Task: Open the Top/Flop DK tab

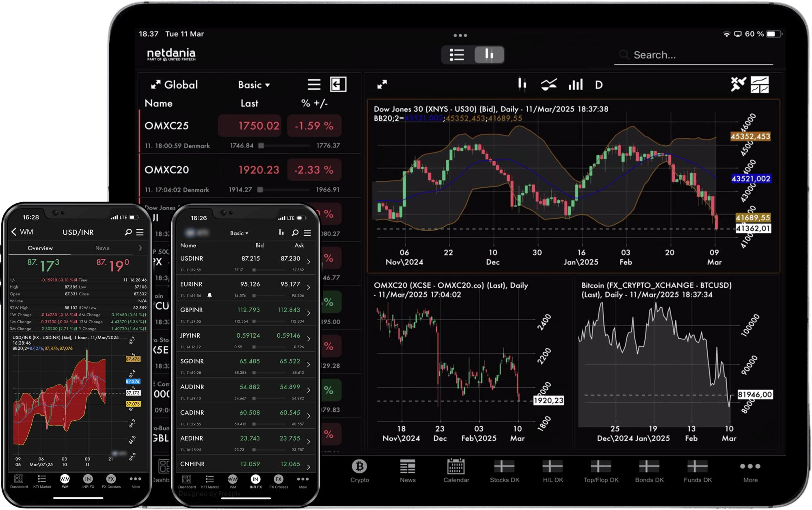Action: 601,471
